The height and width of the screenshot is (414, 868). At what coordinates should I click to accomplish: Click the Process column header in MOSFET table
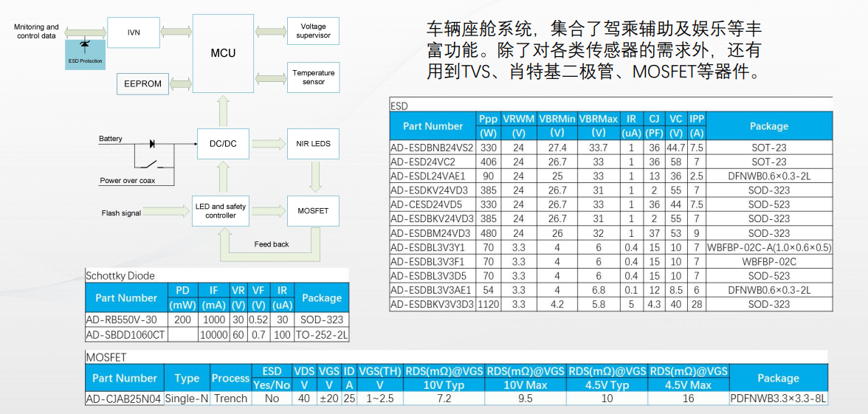coord(230,378)
